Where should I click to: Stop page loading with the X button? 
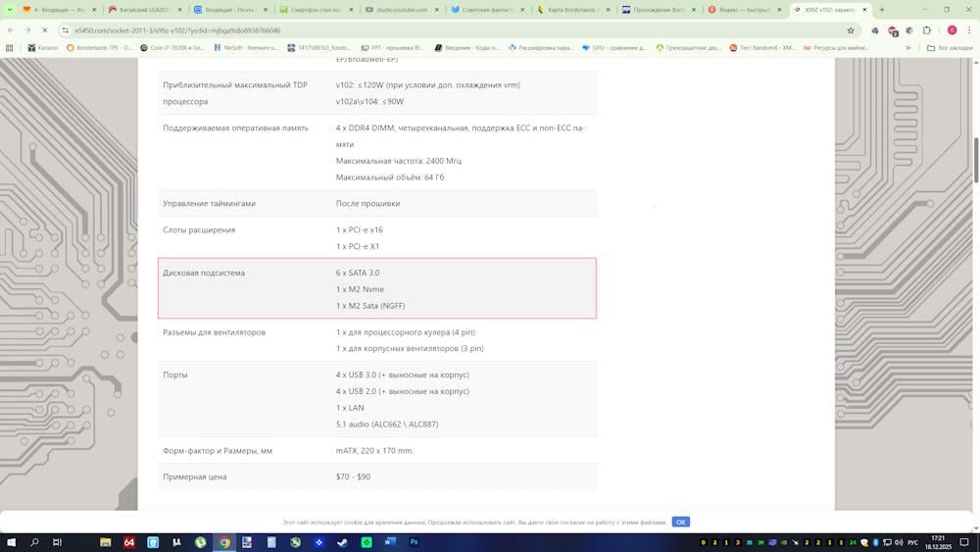pyautogui.click(x=44, y=30)
